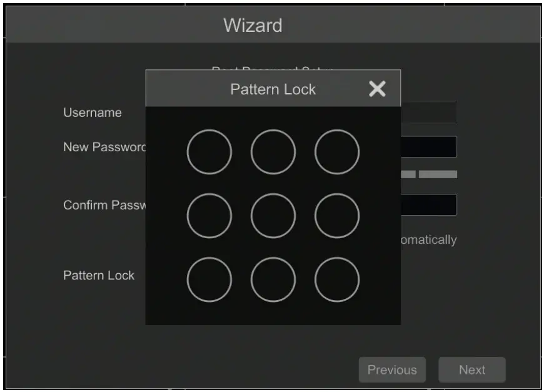Select the bottom-middle pattern lock circle
The height and width of the screenshot is (392, 544).
pos(273,279)
